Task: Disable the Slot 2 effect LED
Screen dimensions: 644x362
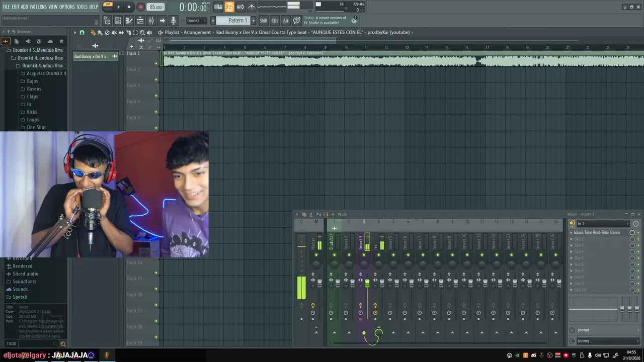Action: (638, 239)
